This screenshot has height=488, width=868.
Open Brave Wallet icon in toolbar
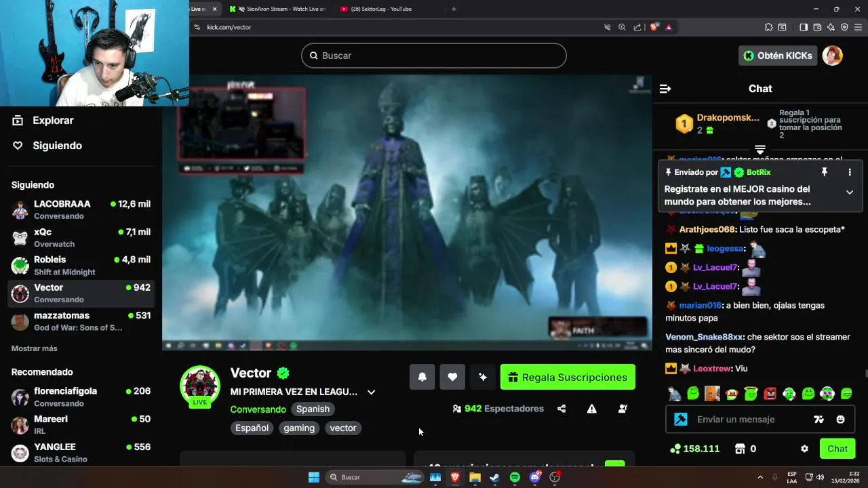click(x=817, y=27)
